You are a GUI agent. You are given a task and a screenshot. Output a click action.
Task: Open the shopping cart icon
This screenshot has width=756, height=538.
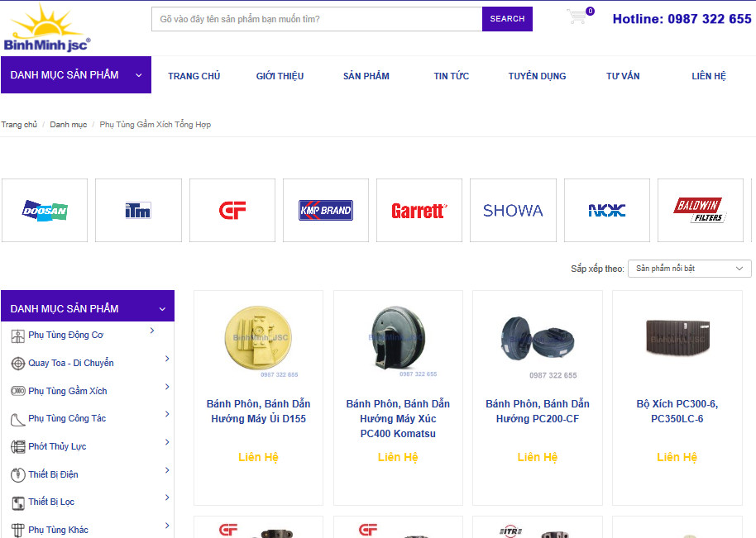(x=577, y=17)
